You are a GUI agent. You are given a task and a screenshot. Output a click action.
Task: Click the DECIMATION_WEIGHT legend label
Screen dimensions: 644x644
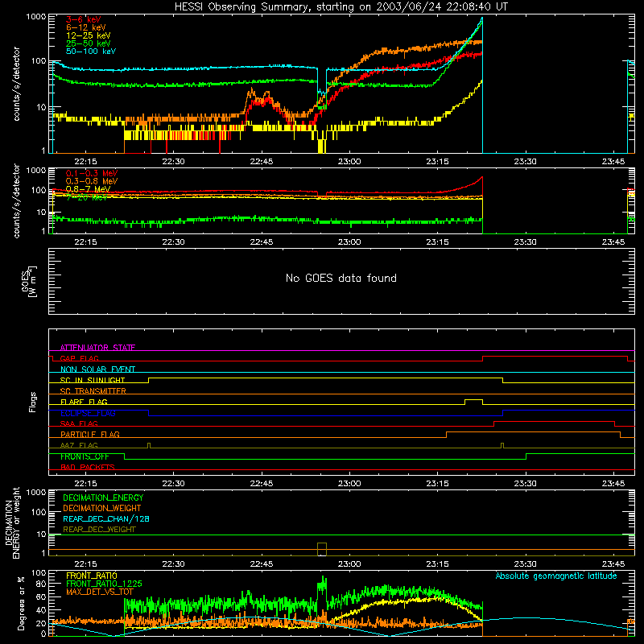pos(102,508)
